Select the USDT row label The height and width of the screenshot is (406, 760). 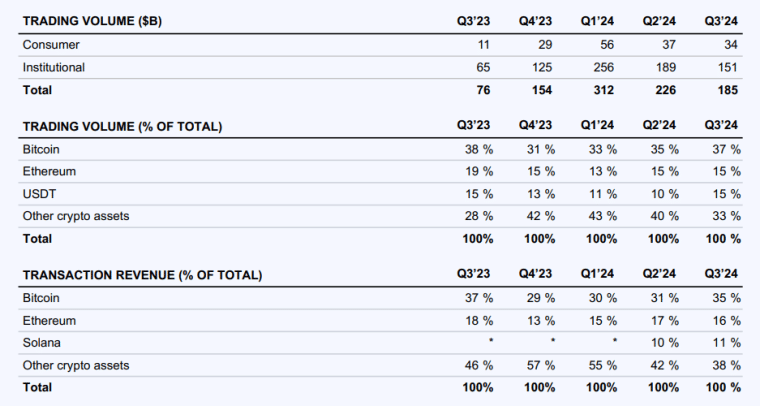[38, 193]
